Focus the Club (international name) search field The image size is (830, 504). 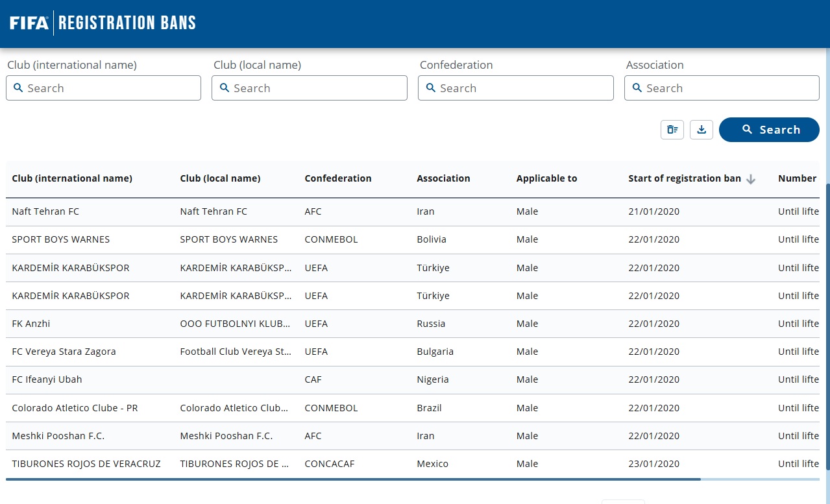tap(104, 88)
